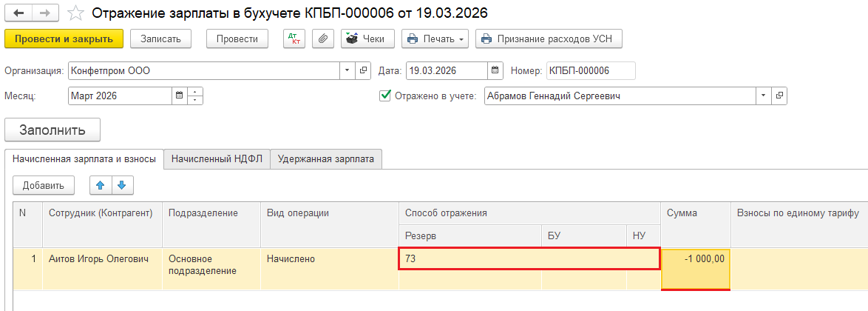Focus the Организация input field
This screenshot has height=311, width=868.
tap(204, 70)
